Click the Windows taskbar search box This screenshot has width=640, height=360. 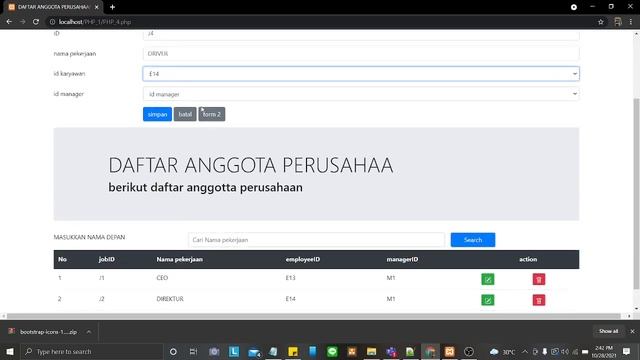click(x=91, y=351)
